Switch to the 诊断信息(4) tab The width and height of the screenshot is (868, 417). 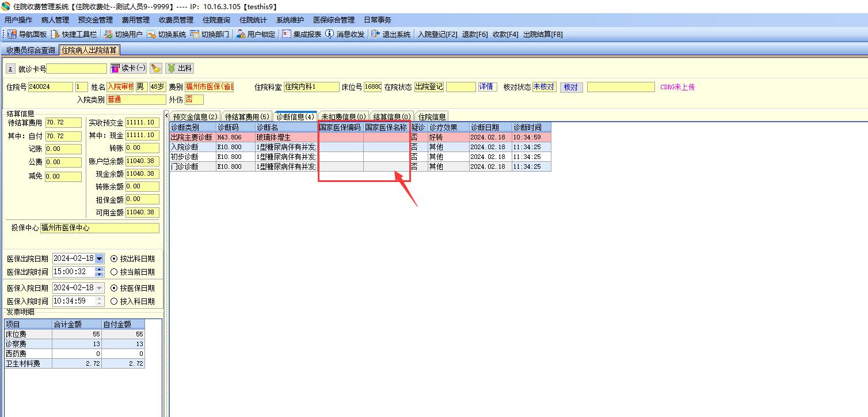(295, 116)
